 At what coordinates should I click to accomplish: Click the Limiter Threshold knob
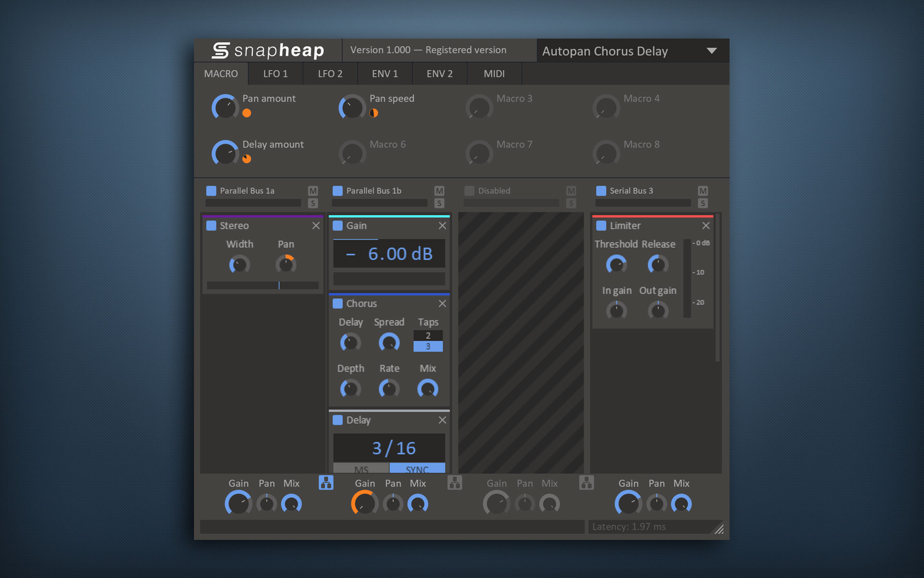tap(616, 264)
